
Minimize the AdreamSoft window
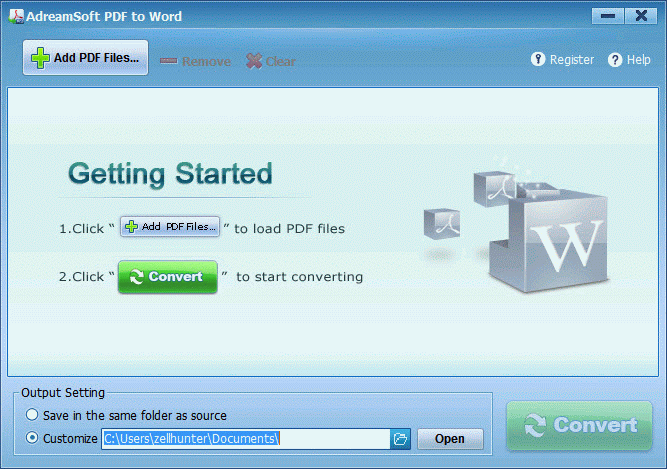pos(607,16)
